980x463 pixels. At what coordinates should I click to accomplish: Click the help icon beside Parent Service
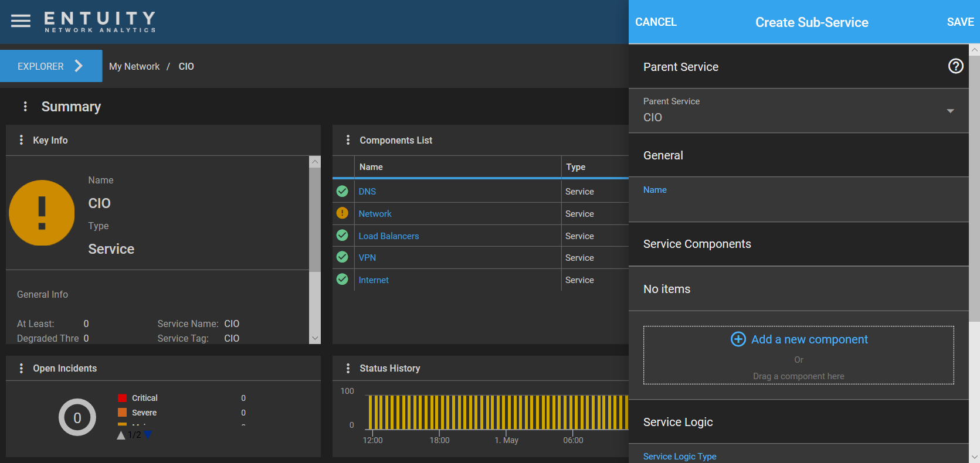pos(955,66)
